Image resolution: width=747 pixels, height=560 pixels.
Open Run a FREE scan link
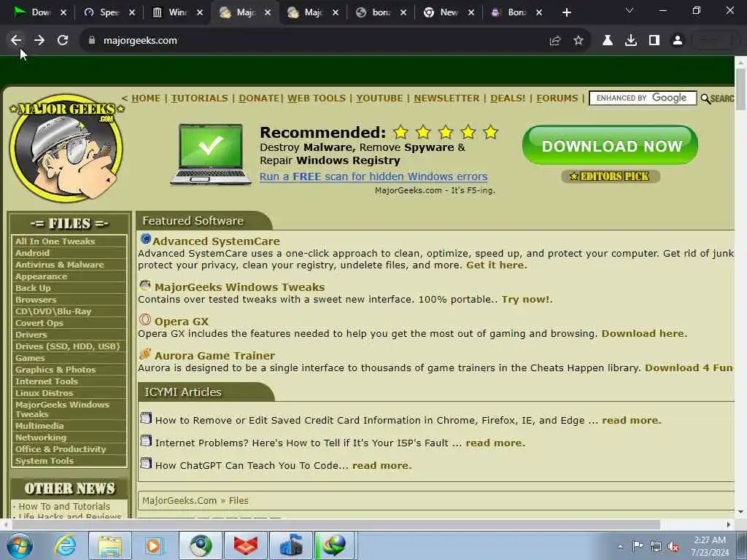click(x=373, y=176)
